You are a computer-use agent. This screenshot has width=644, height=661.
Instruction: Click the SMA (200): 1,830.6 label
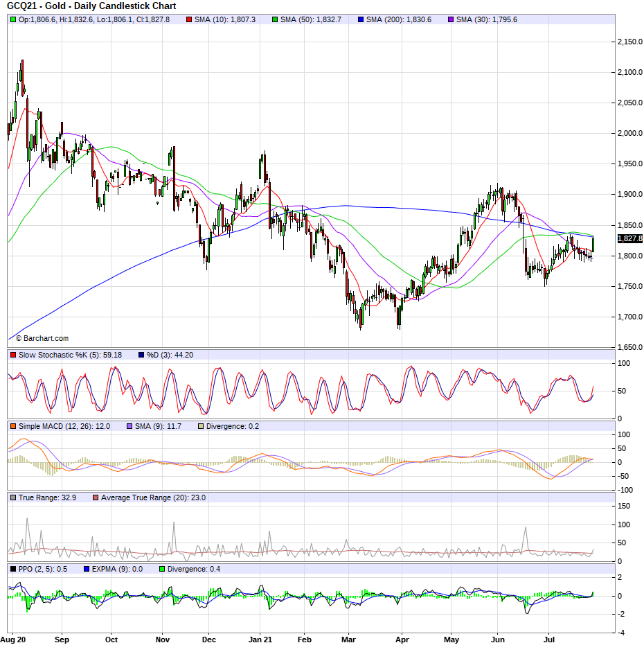coord(399,19)
